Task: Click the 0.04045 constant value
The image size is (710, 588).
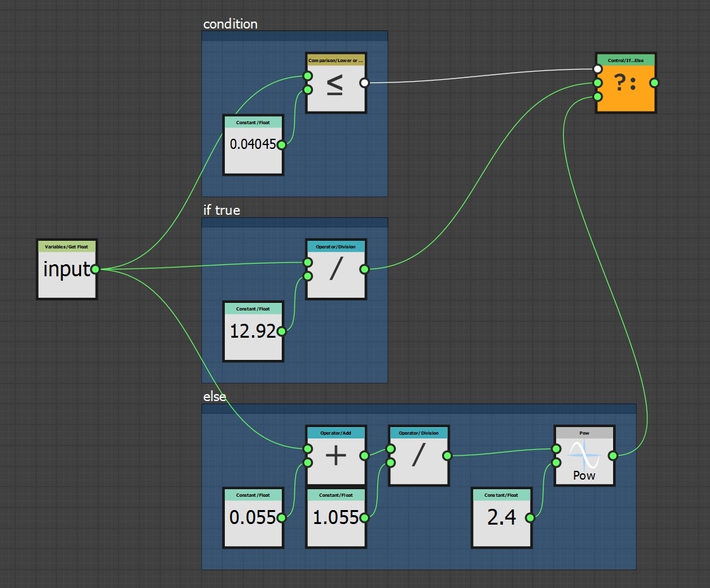Action: pos(252,144)
